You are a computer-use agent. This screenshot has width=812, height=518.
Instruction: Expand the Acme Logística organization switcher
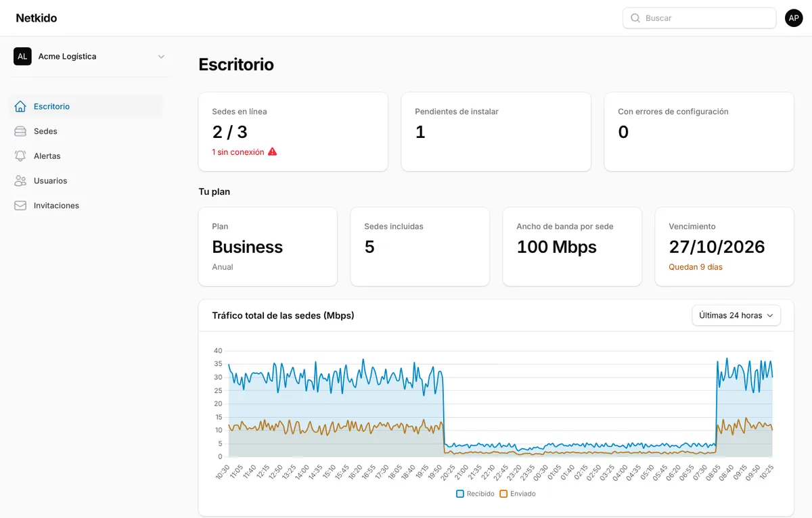(90, 56)
